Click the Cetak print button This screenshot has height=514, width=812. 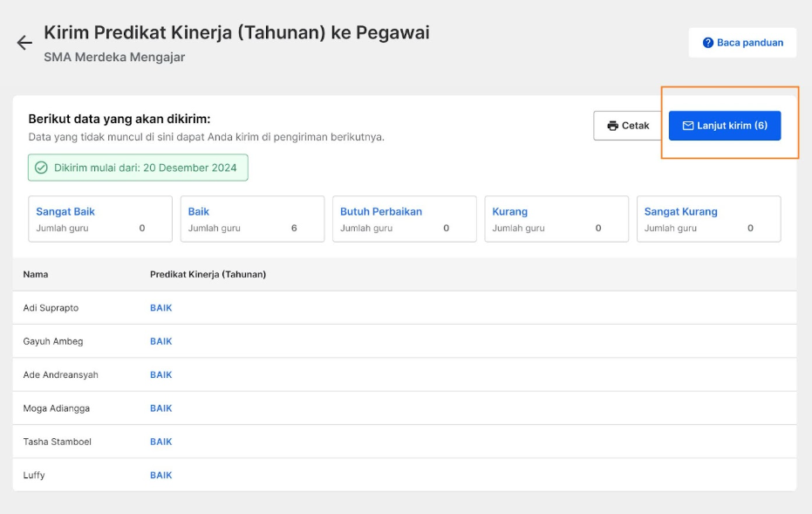628,126
